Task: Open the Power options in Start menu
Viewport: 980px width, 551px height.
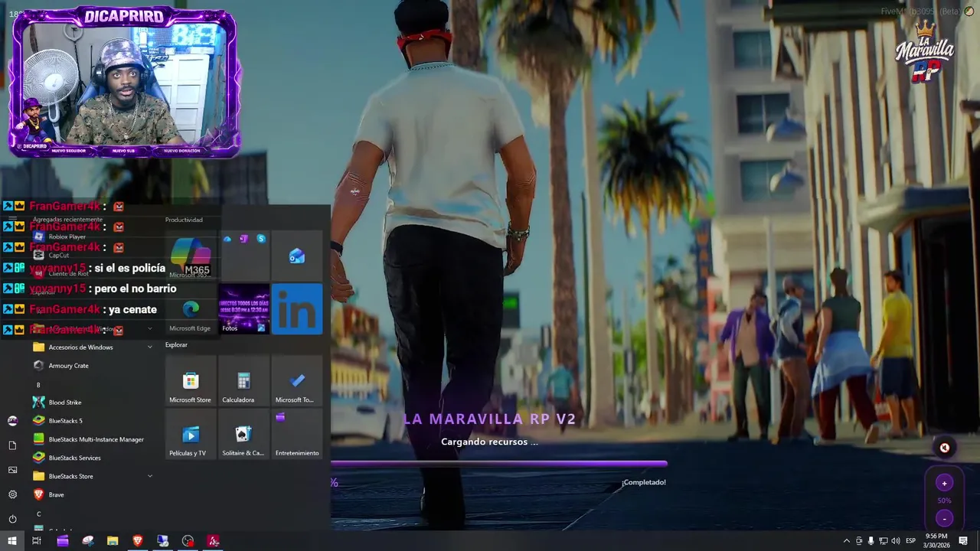Action: 12,519
